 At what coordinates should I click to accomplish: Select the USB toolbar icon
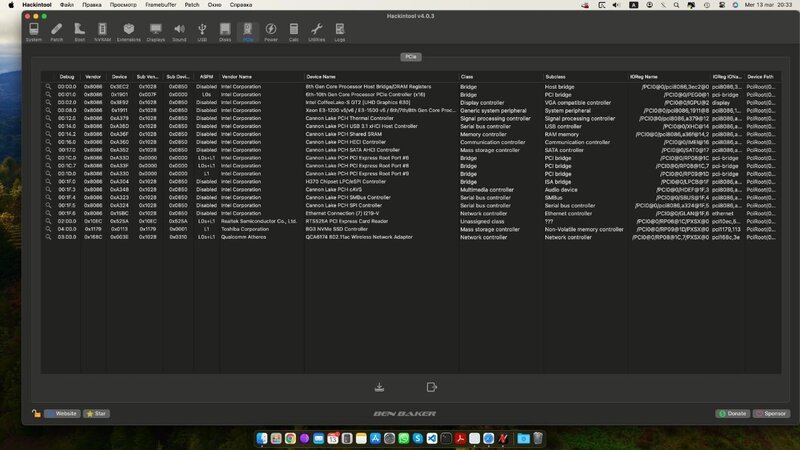pyautogui.click(x=203, y=31)
